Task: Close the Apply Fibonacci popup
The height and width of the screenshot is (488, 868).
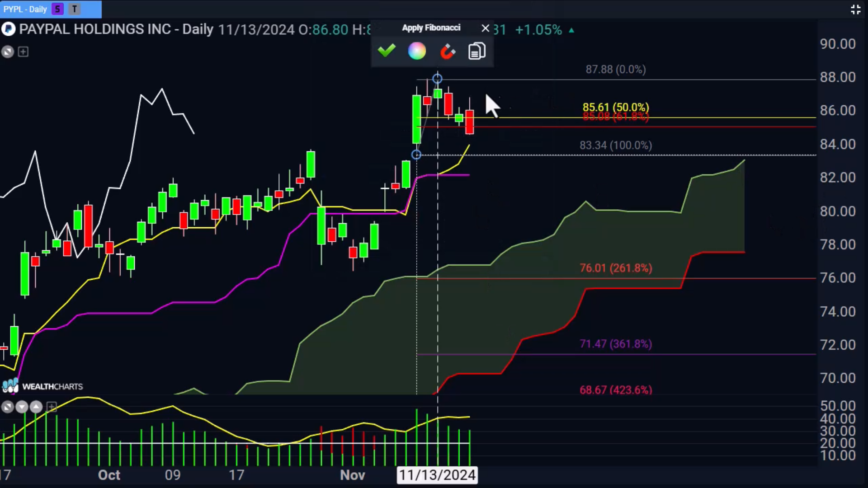Action: pos(485,28)
